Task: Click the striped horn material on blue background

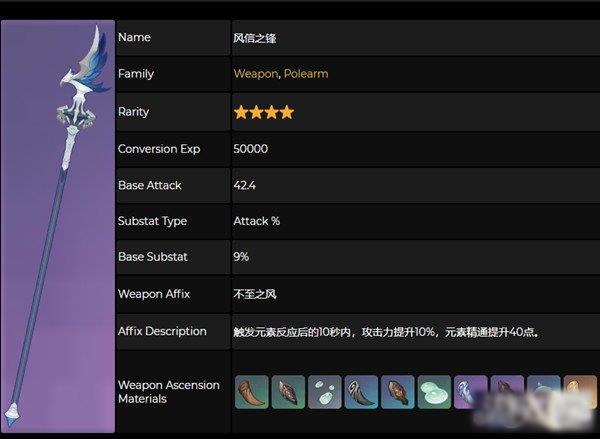Action: 361,392
